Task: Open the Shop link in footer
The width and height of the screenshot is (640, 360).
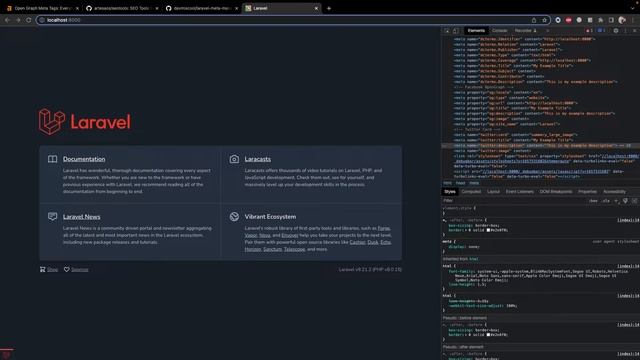Action: [52, 269]
